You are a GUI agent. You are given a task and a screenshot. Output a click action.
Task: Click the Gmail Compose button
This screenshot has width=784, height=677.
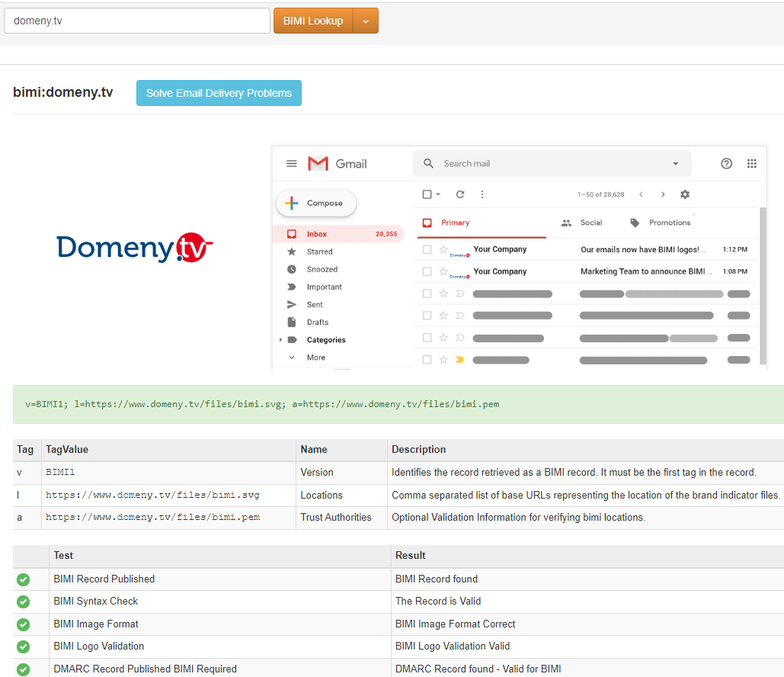316,203
